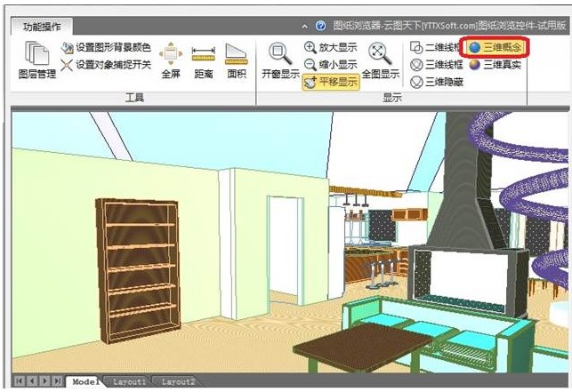Go to previous layout tab arrow
This screenshot has height=392, width=572.
[32, 381]
